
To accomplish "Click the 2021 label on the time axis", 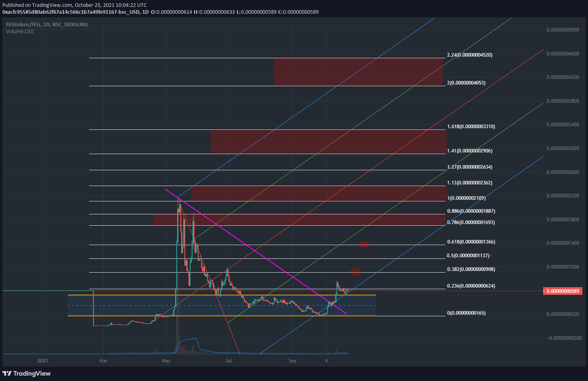I will click(x=43, y=361).
